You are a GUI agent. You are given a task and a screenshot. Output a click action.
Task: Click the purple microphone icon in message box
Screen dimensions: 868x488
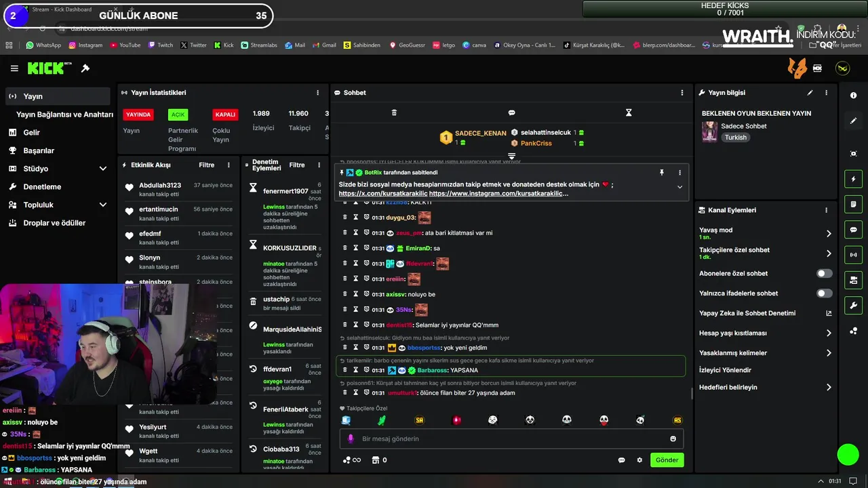tap(351, 439)
